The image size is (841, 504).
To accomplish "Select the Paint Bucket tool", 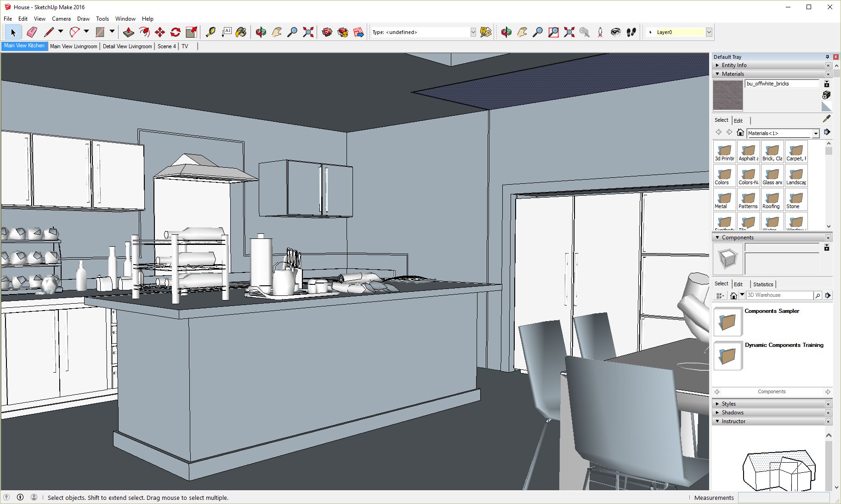I will tap(241, 32).
